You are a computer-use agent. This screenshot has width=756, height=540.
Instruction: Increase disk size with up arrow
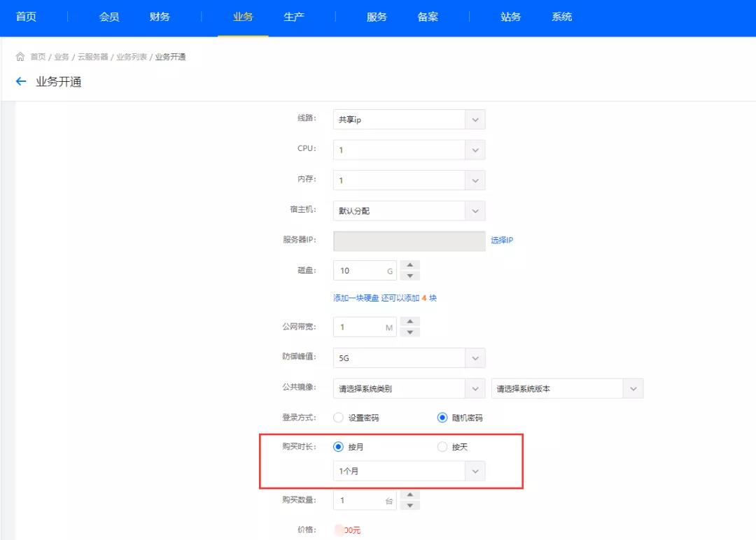pyautogui.click(x=409, y=265)
